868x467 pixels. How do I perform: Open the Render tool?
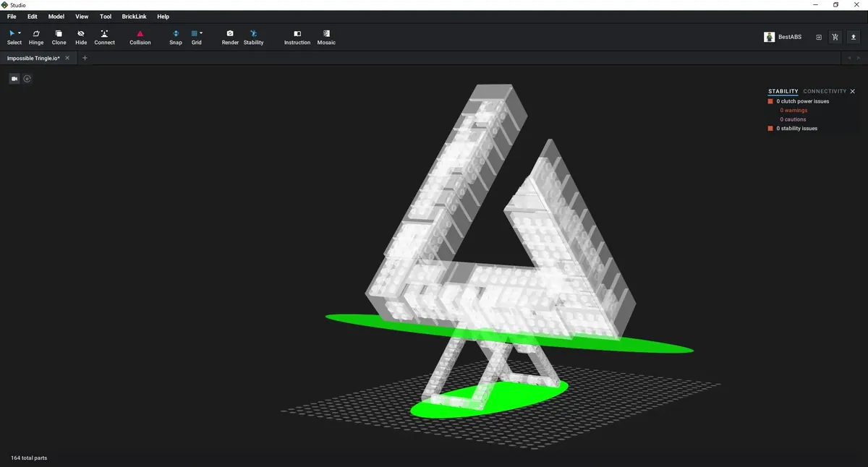coord(230,37)
